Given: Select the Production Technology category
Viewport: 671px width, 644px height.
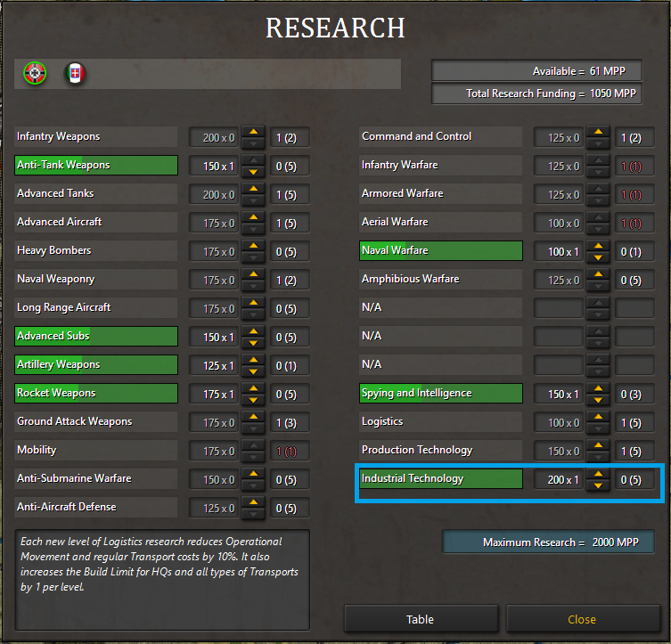Looking at the screenshot, I should [x=441, y=451].
